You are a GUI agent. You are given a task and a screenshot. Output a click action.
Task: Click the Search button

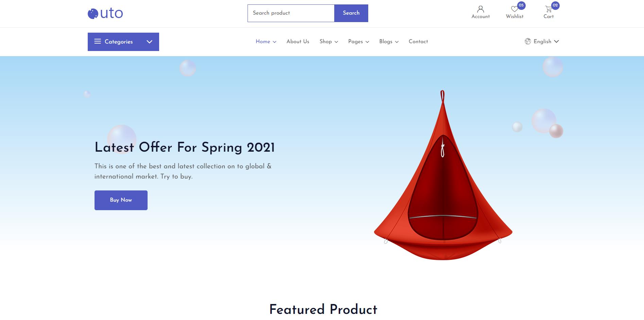click(x=351, y=13)
